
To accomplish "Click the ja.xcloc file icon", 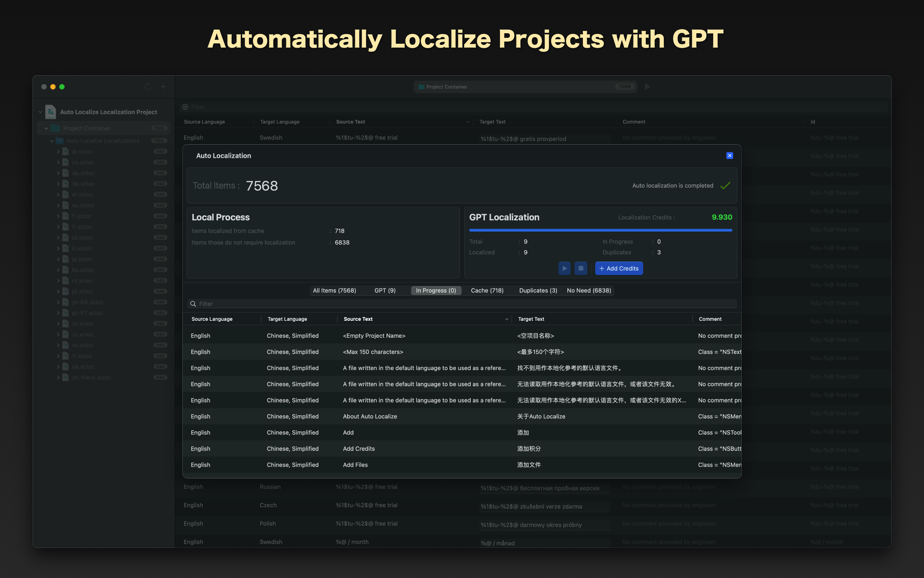I will 66,259.
